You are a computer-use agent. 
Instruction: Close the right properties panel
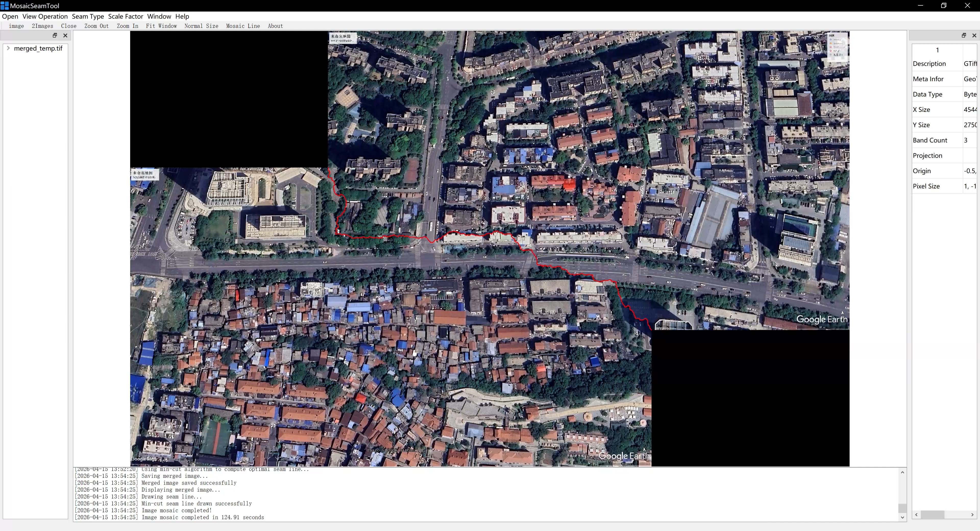click(x=974, y=35)
